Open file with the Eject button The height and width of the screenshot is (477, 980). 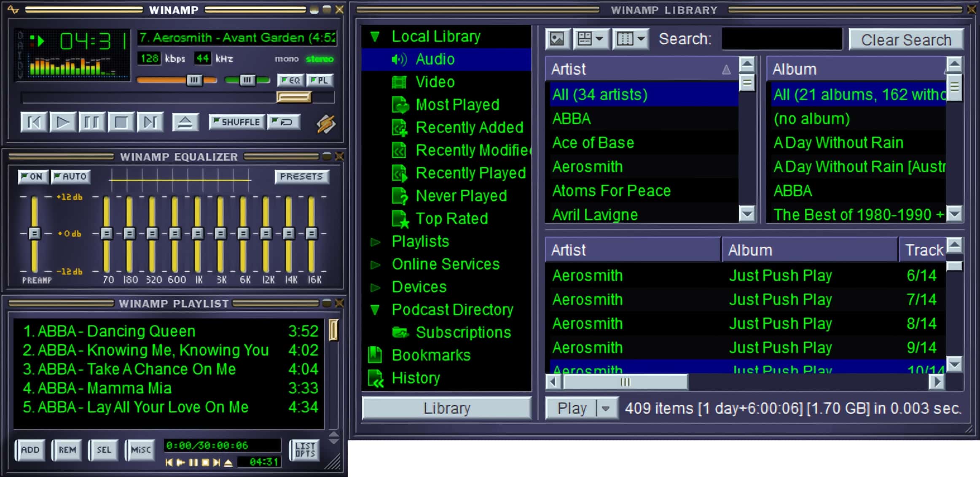point(185,123)
